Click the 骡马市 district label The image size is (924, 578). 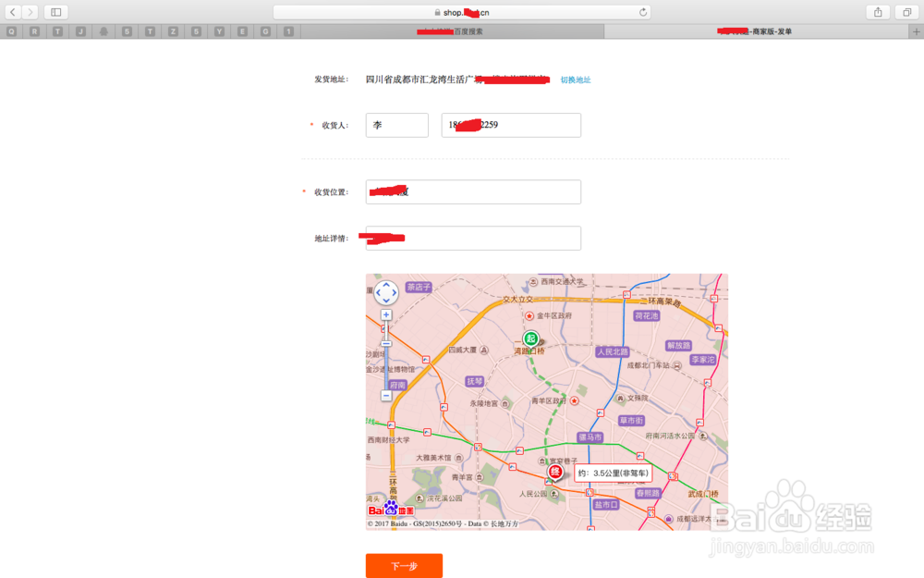click(590, 437)
